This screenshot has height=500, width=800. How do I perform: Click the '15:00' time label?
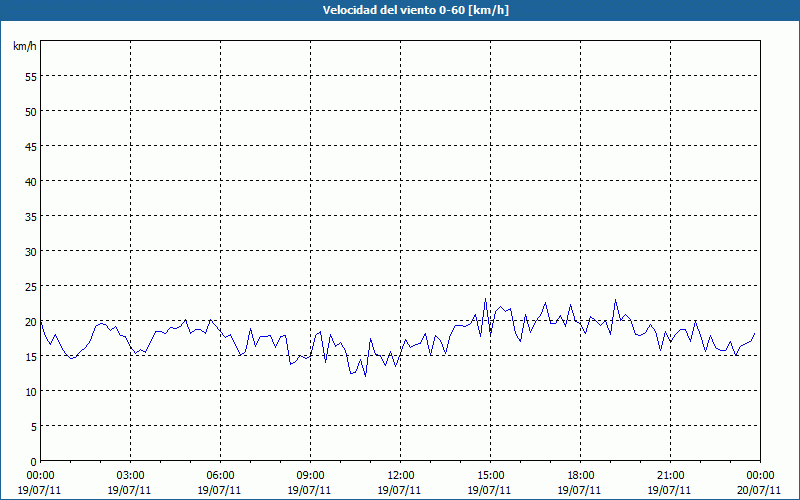490,476
